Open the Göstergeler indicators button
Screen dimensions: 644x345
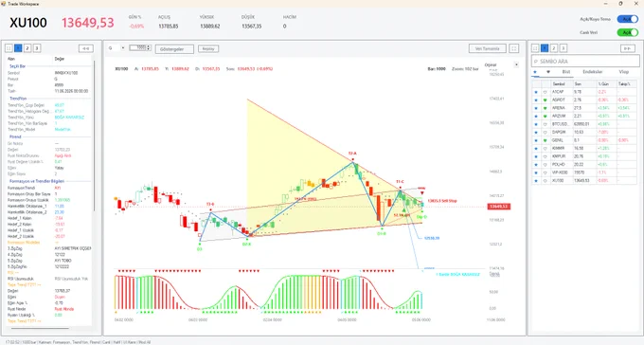pos(174,49)
